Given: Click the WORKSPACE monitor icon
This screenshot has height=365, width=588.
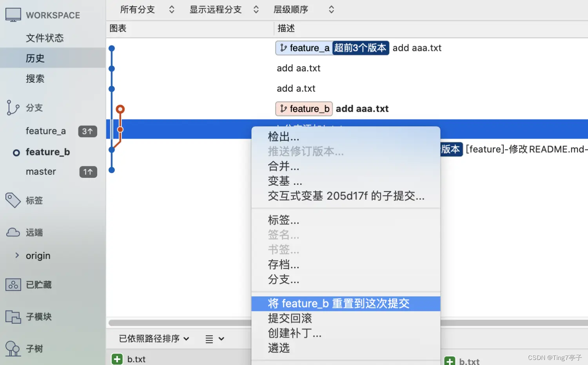Looking at the screenshot, I should (13, 15).
